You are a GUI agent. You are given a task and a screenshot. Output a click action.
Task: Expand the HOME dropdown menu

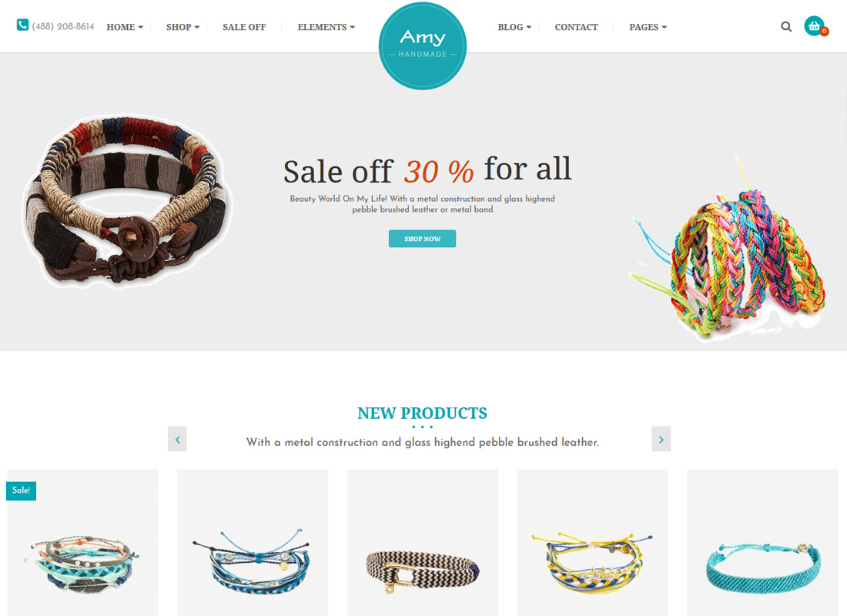(x=125, y=27)
